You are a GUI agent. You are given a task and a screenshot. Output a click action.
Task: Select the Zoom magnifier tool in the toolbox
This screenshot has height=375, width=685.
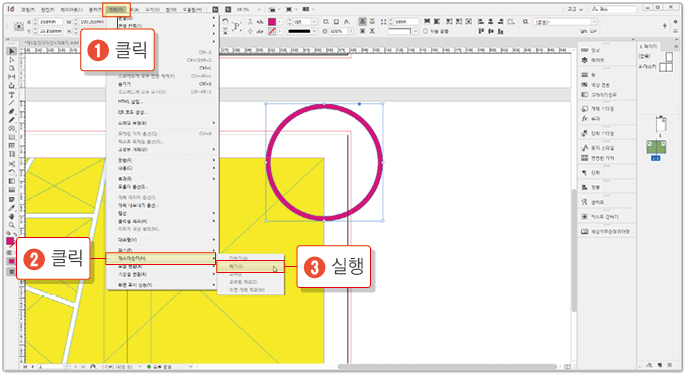click(12, 225)
